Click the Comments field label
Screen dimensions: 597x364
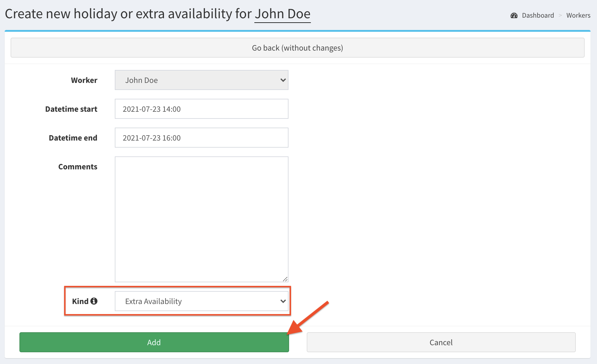click(x=77, y=167)
